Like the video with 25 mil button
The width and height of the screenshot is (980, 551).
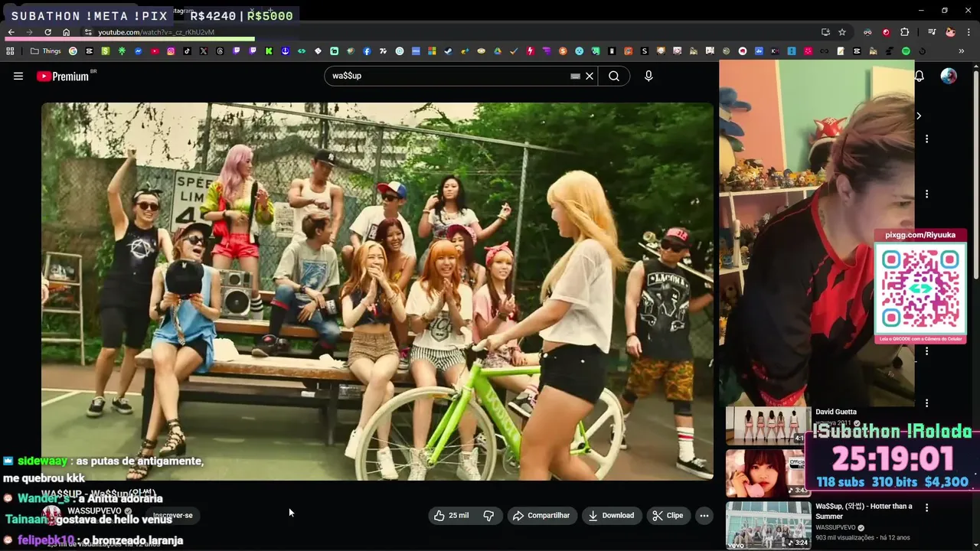[451, 516]
